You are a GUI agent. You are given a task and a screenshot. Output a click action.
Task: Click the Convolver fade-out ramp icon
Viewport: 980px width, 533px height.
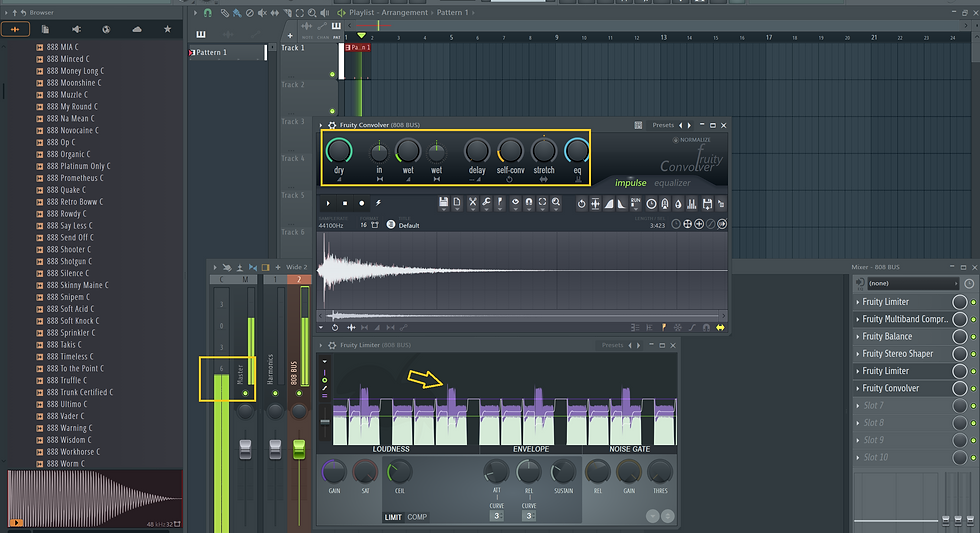pos(621,204)
